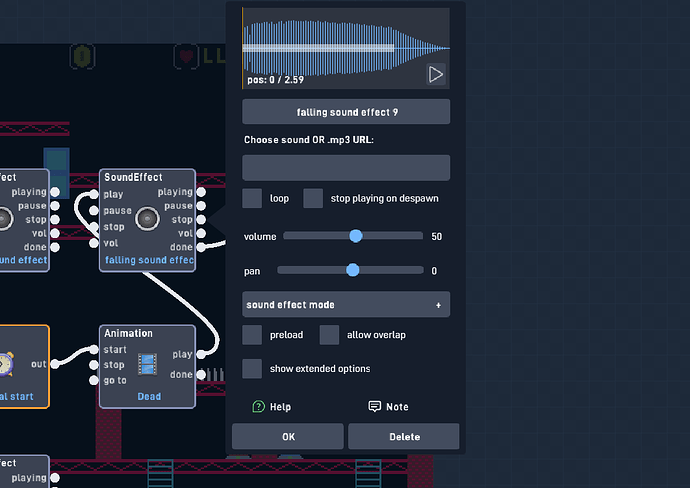Click the alarm clock timer icon
The height and width of the screenshot is (488, 690).
(6, 364)
